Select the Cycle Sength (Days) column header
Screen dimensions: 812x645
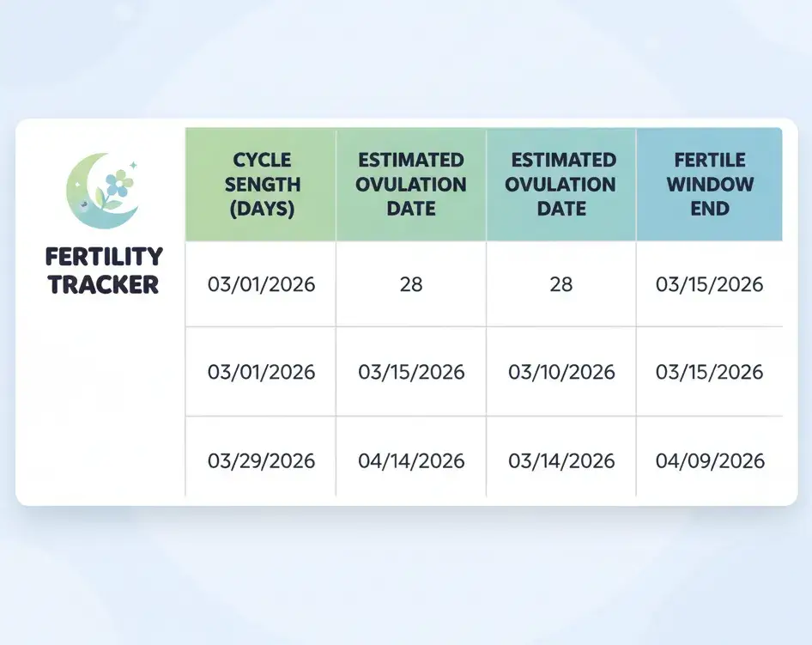click(x=261, y=185)
